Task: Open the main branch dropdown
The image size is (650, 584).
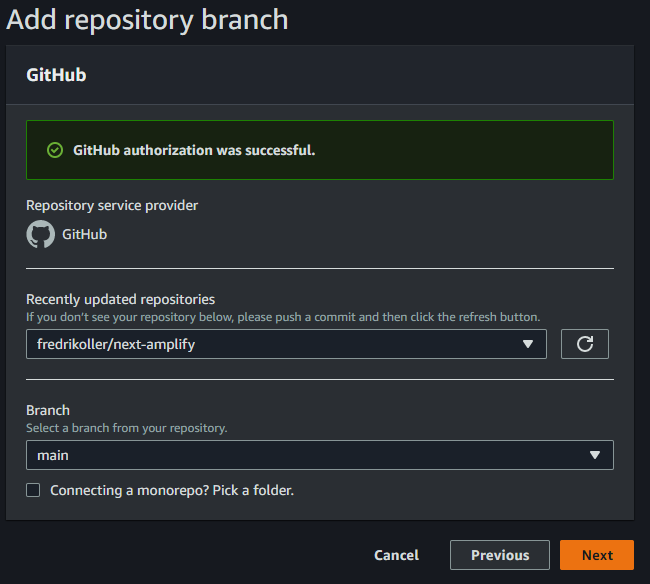Action: point(320,455)
